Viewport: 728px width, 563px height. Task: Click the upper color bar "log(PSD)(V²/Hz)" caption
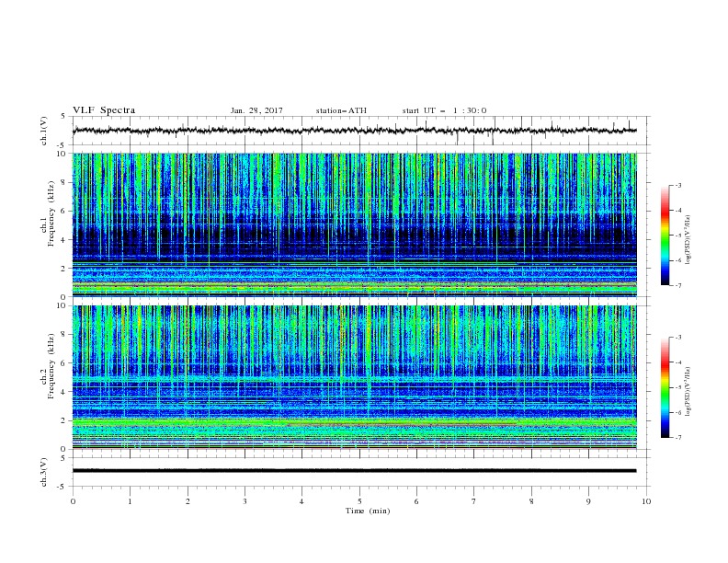click(x=688, y=240)
